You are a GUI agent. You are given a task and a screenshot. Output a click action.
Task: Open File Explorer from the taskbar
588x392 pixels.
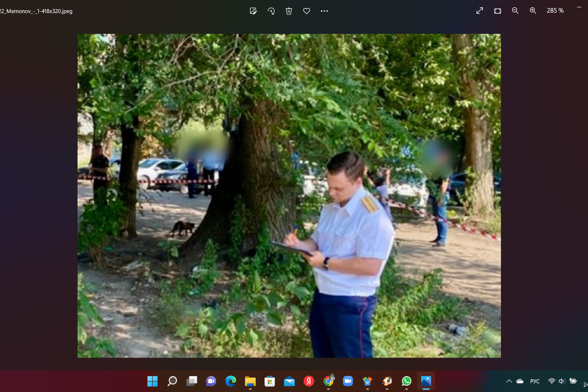tap(250, 381)
